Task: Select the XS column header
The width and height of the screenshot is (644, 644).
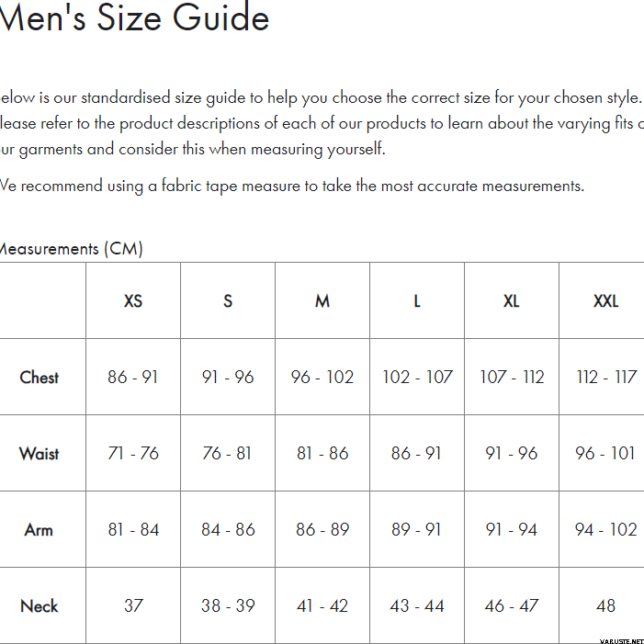Action: click(133, 301)
